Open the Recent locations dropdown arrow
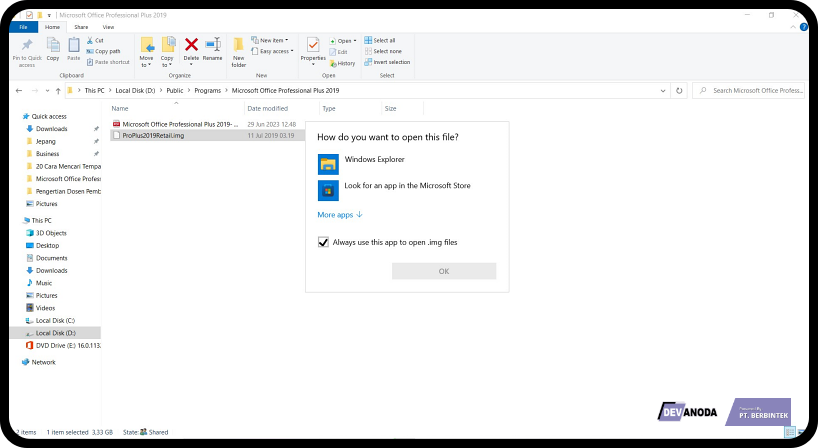Viewport: 818px width, 448px height. coord(47,91)
